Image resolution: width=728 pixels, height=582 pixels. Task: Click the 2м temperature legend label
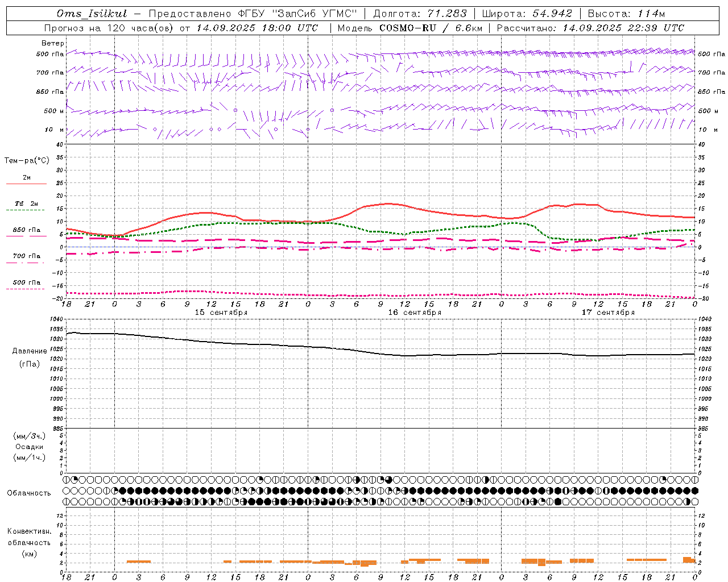[x=27, y=178]
